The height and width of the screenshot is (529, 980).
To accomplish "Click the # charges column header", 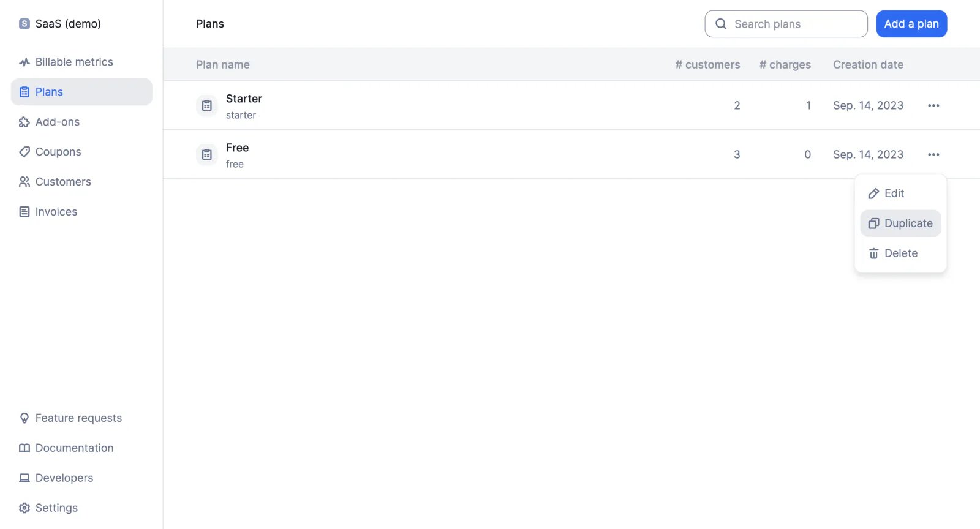I will (785, 65).
